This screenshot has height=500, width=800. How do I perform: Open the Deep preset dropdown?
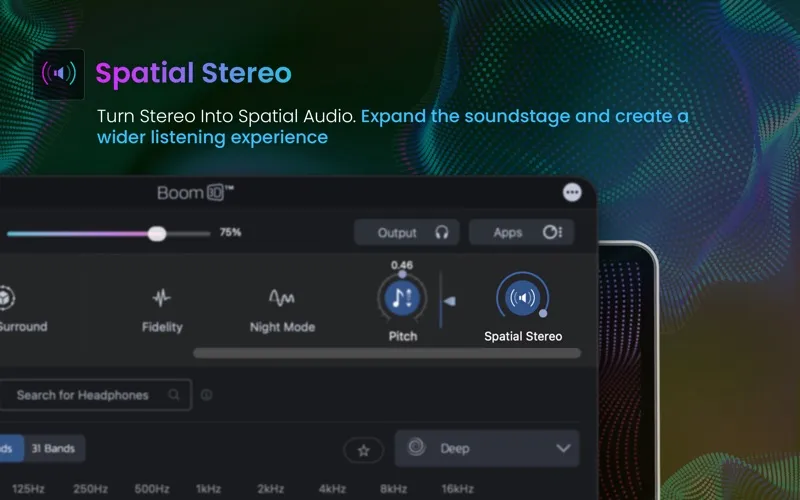[487, 448]
